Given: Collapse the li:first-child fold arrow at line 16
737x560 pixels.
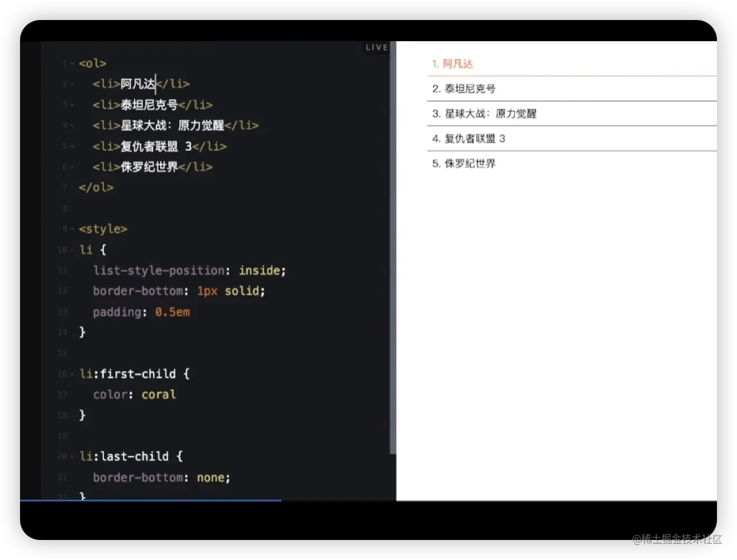Looking at the screenshot, I should pos(72,374).
